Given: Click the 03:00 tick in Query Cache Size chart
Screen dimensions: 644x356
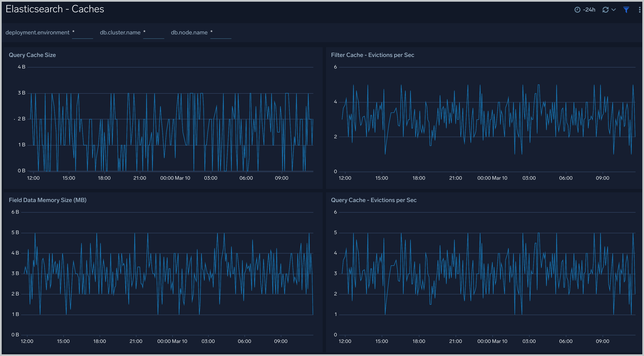Looking at the screenshot, I should coord(211,178).
